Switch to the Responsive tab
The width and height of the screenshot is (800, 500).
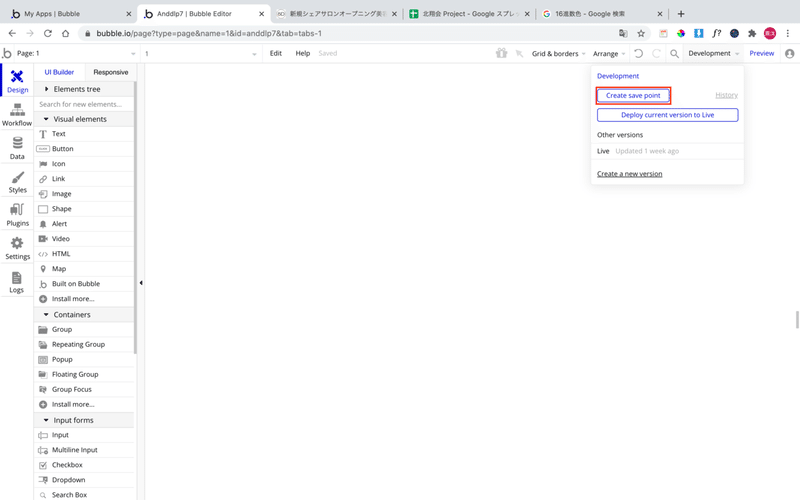111,72
